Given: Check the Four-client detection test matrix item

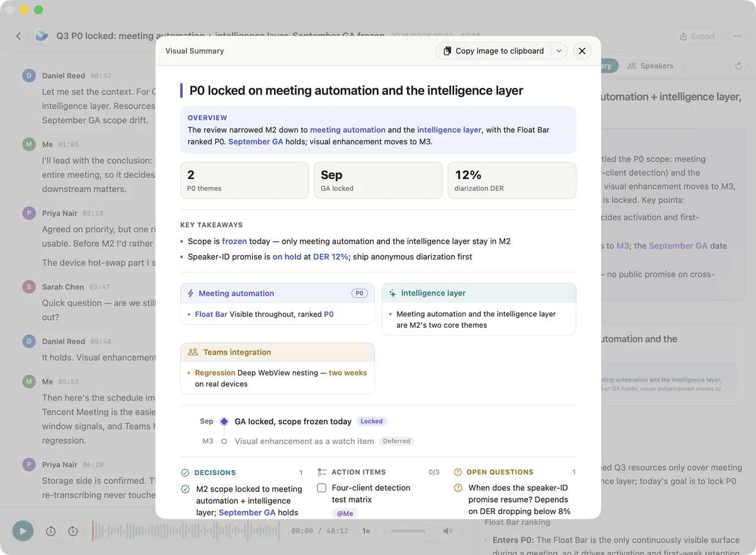Looking at the screenshot, I should tap(321, 488).
